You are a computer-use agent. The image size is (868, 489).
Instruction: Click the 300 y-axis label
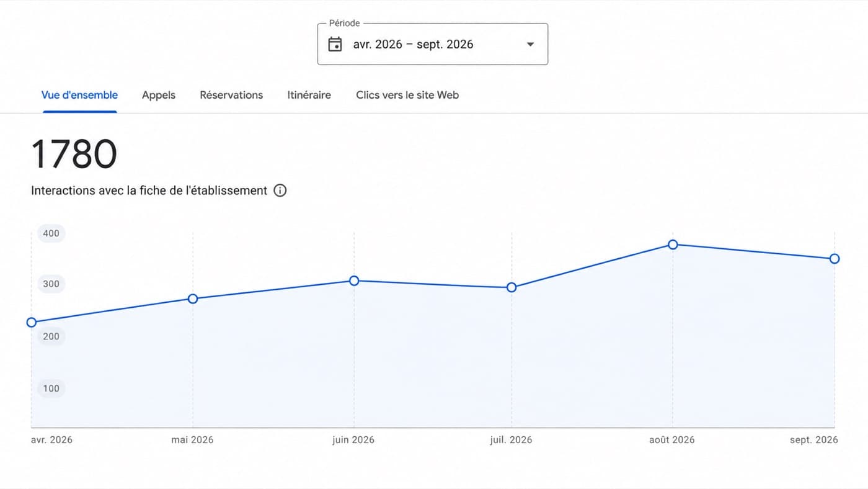click(x=51, y=284)
